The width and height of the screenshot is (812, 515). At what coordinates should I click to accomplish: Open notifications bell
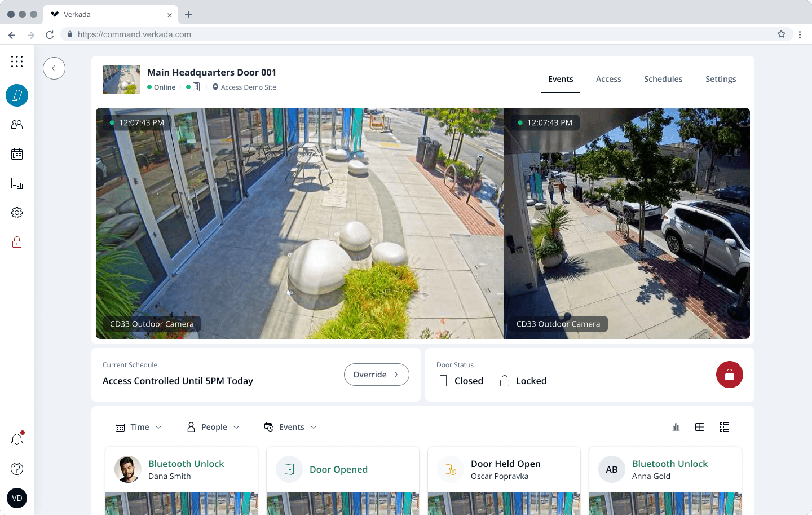tap(17, 439)
